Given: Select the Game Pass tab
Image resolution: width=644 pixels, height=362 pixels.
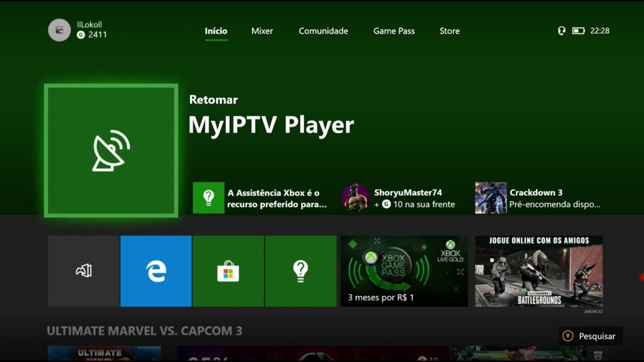Looking at the screenshot, I should coord(394,31).
